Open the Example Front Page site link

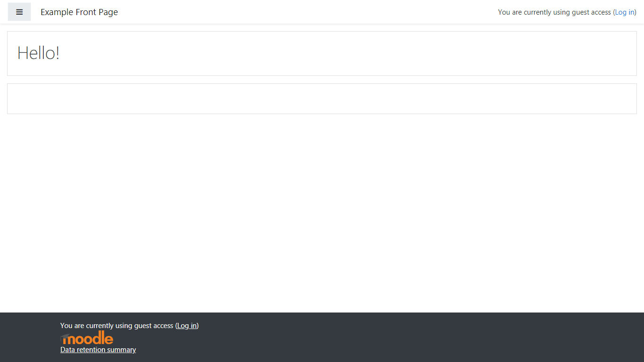(79, 12)
